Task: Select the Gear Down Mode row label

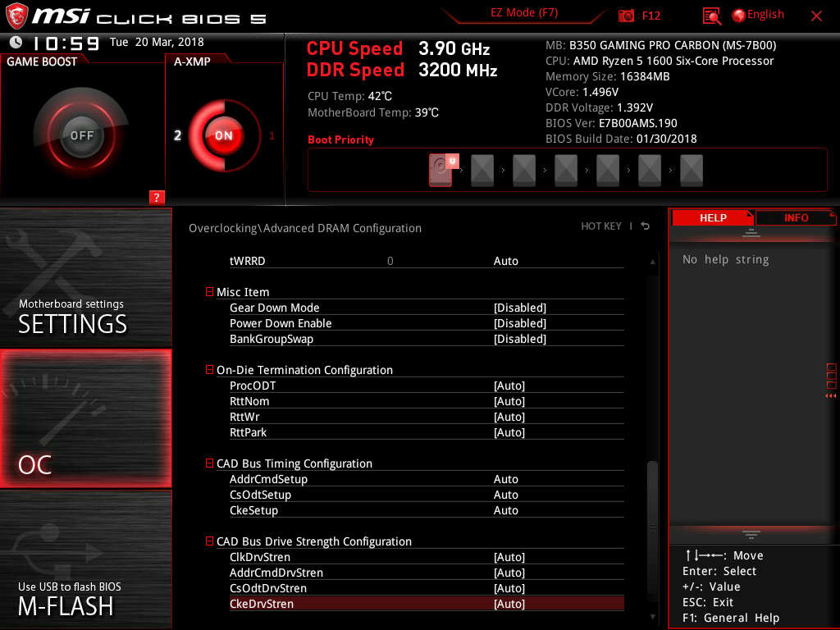Action: click(274, 308)
